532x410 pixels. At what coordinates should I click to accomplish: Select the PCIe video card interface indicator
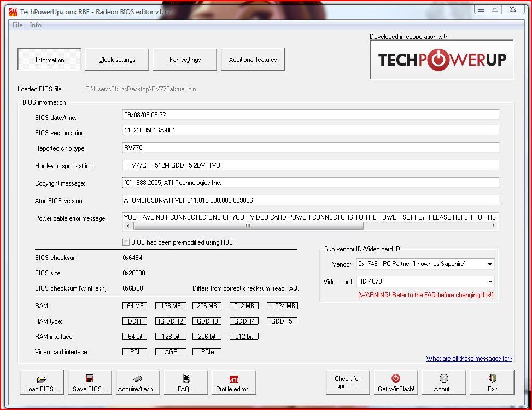point(207,351)
